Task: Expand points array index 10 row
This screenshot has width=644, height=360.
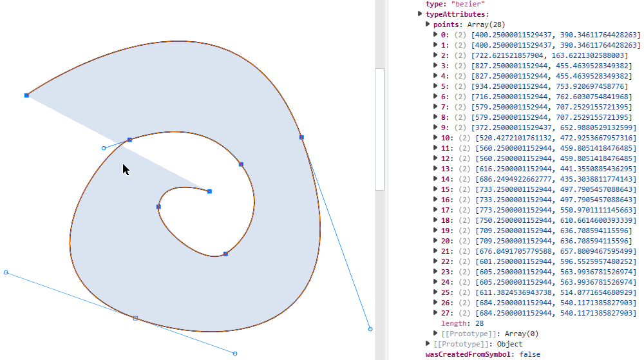Action: point(435,138)
